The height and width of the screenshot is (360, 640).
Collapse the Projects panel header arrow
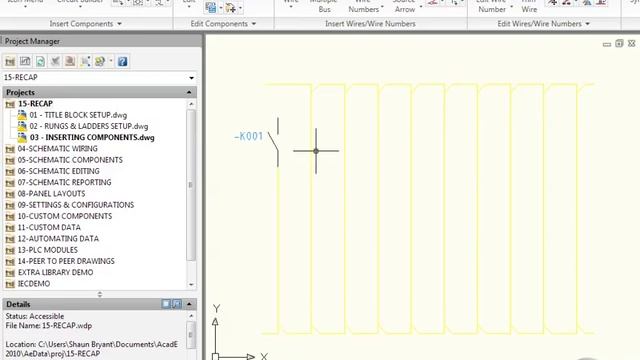189,92
